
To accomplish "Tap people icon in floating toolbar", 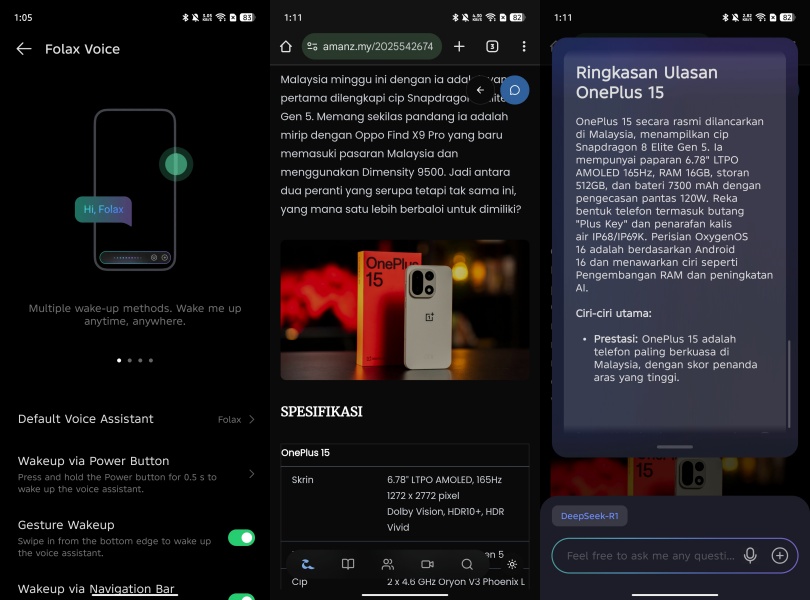I will coord(388,564).
